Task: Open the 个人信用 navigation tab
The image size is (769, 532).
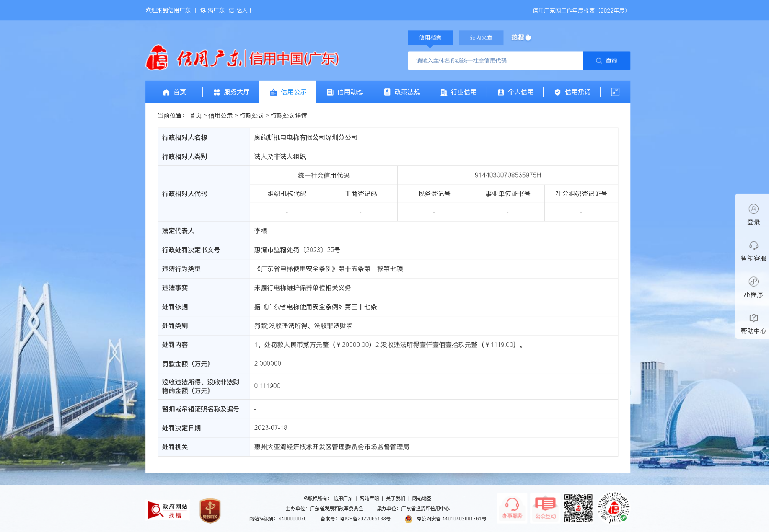Action: [515, 92]
